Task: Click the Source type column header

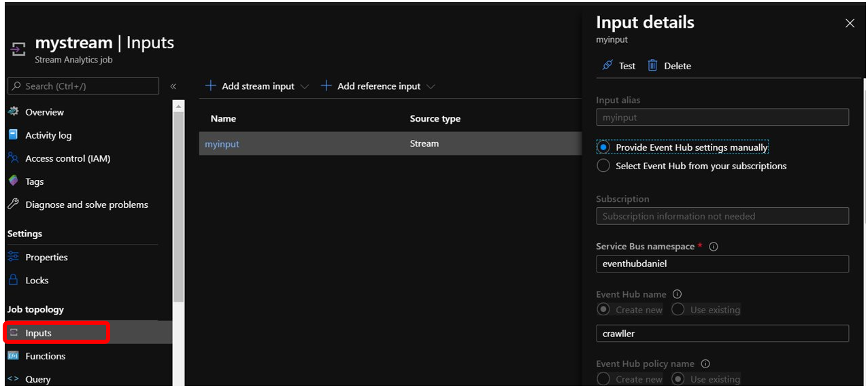Action: click(435, 118)
